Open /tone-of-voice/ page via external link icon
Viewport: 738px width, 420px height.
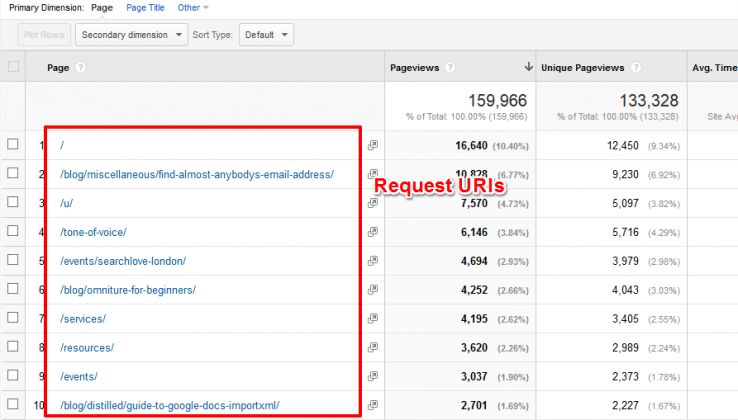[x=373, y=232]
